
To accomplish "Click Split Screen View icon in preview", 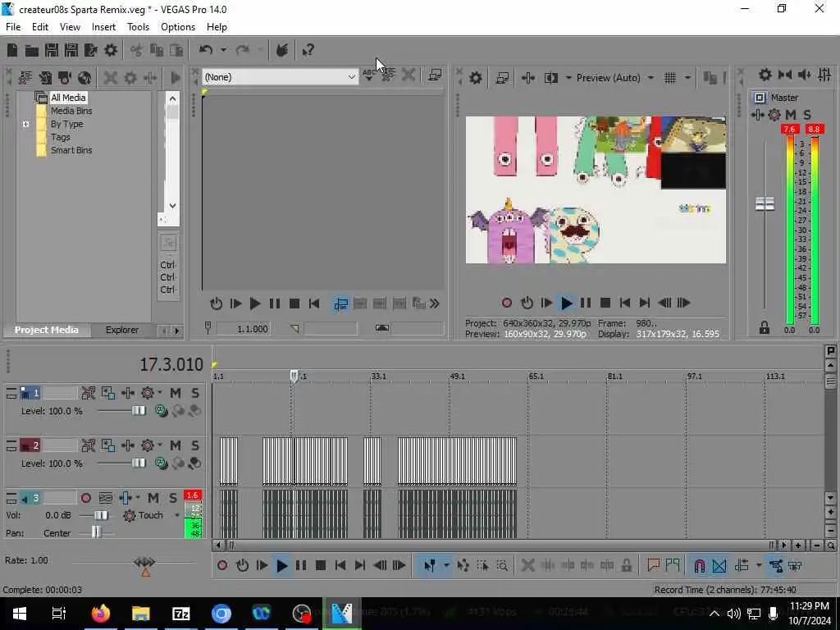I will click(x=550, y=78).
